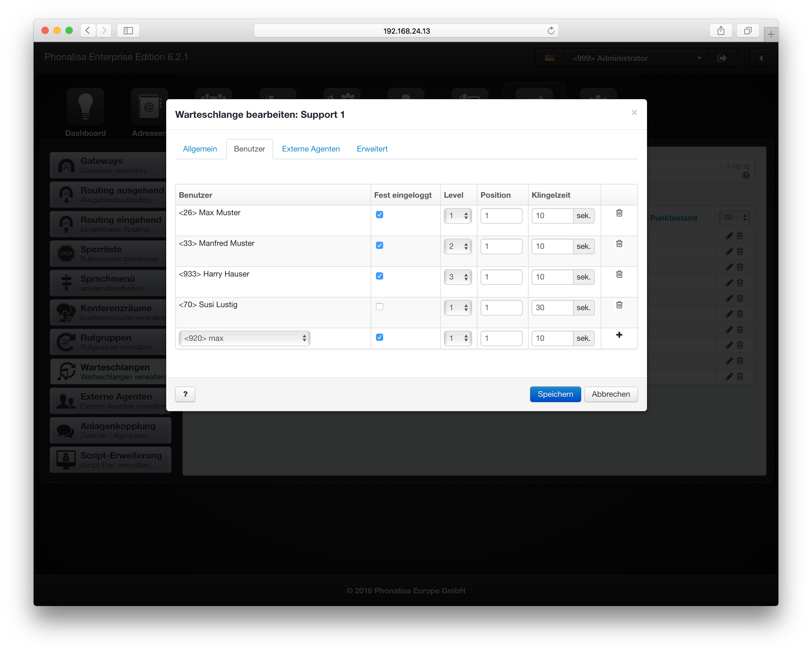Screen dimensions: 812x654
Task: Open Konferenzräume in sidebar
Action: tap(108, 312)
